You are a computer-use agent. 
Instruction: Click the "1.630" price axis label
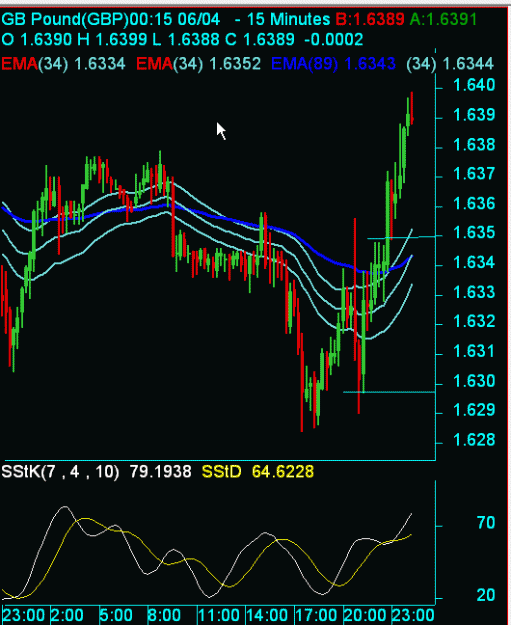pyautogui.click(x=474, y=381)
